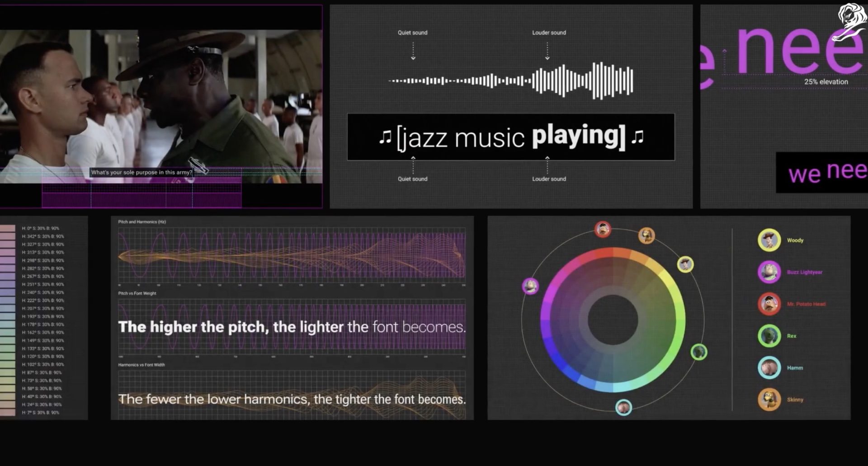Click the '25% elevation' annotation
868x466 pixels.
826,82
